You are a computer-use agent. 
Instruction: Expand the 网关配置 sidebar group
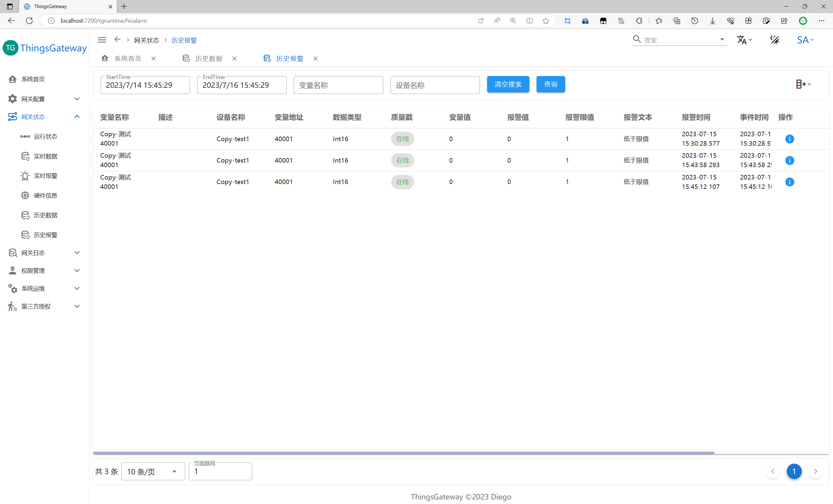pyautogui.click(x=77, y=99)
